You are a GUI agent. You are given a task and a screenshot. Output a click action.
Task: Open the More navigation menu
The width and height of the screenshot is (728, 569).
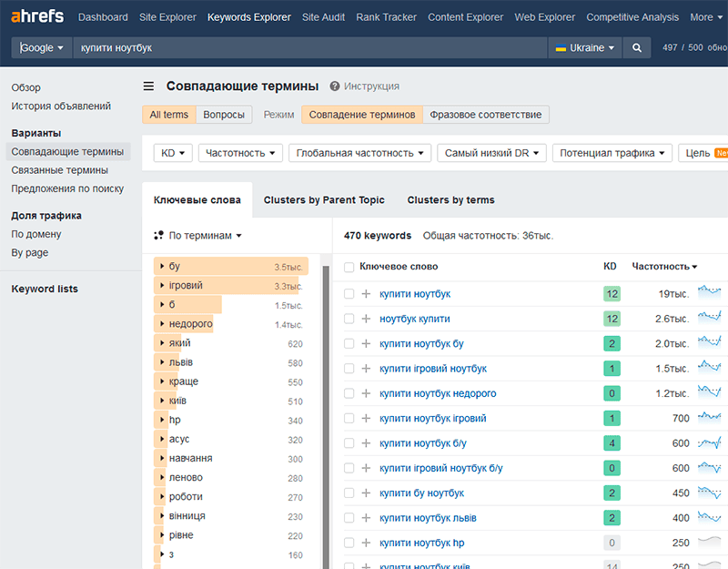706,17
